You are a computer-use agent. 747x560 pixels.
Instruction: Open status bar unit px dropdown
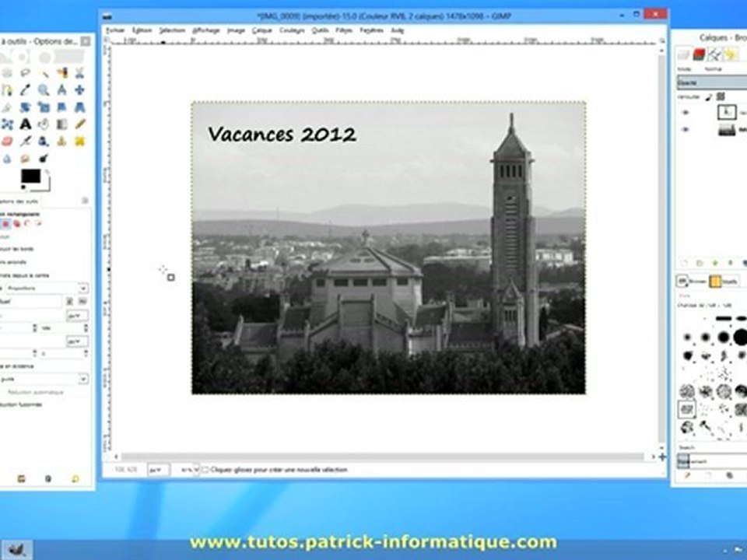coord(158,470)
